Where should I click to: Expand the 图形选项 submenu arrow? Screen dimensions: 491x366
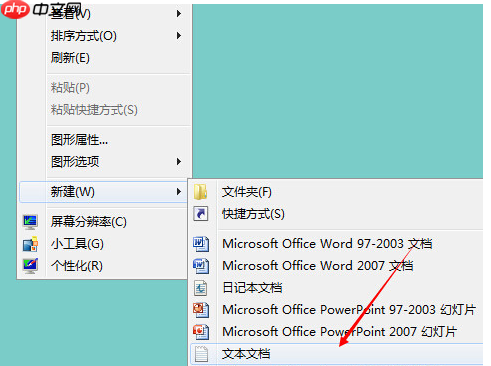[179, 162]
